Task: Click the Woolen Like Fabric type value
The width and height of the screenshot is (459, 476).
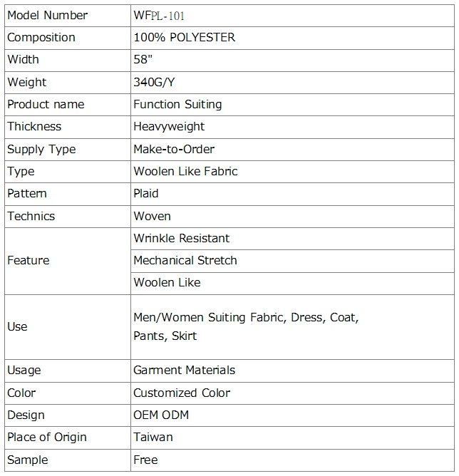Action: (185, 172)
